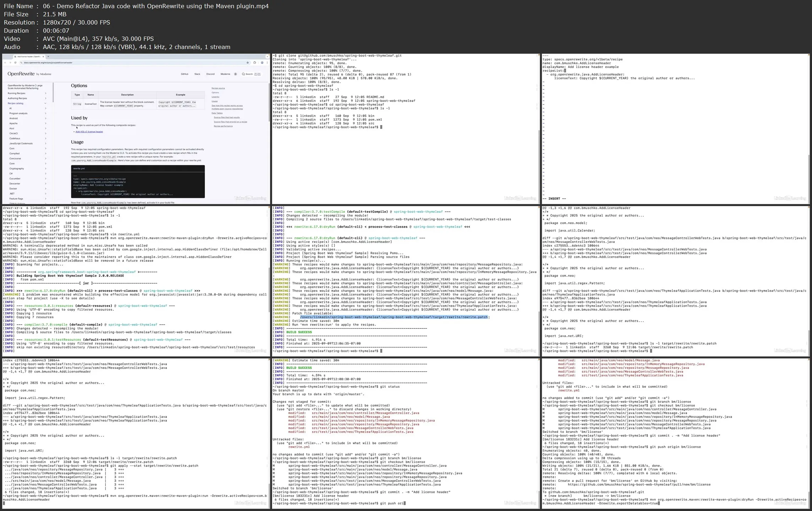The width and height of the screenshot is (812, 511).
Task: Collapse the Recipe catalog section
Action: (45, 103)
